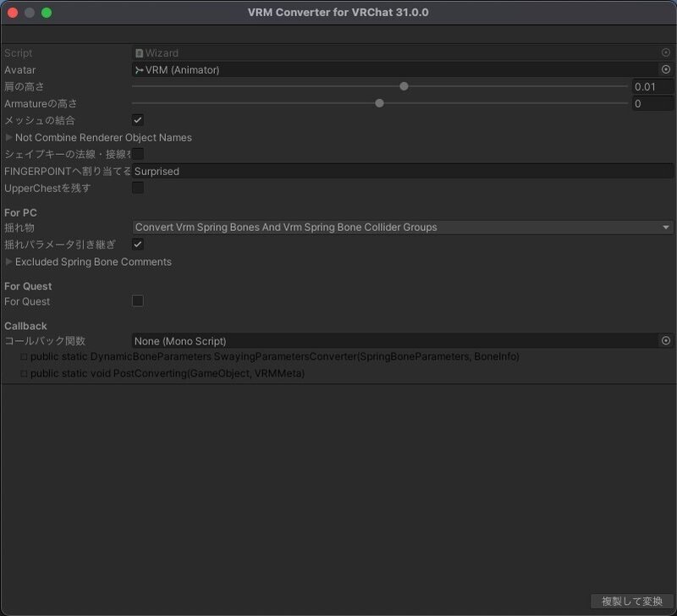677x616 pixels.
Task: Open object picker for コールバック関数 field
Action: click(666, 341)
